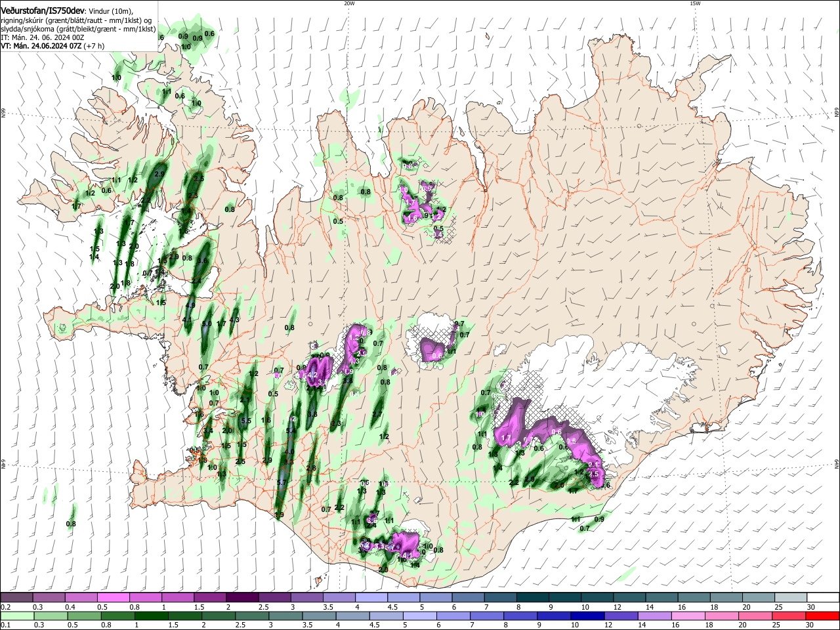Viewport: 840px width, 630px height.
Task: Pick the light grey snow swatch 25–30
Action: tap(791, 598)
